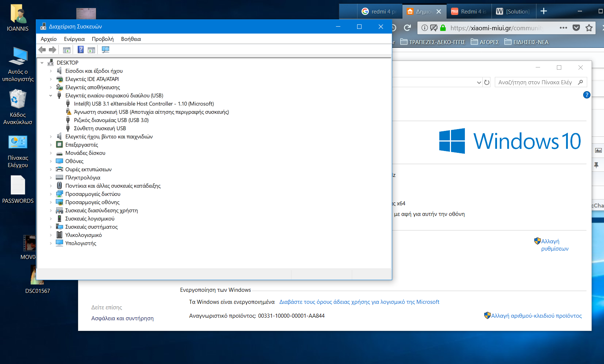Click the Device Manager toolbar help icon
This screenshot has height=364, width=604.
click(81, 50)
